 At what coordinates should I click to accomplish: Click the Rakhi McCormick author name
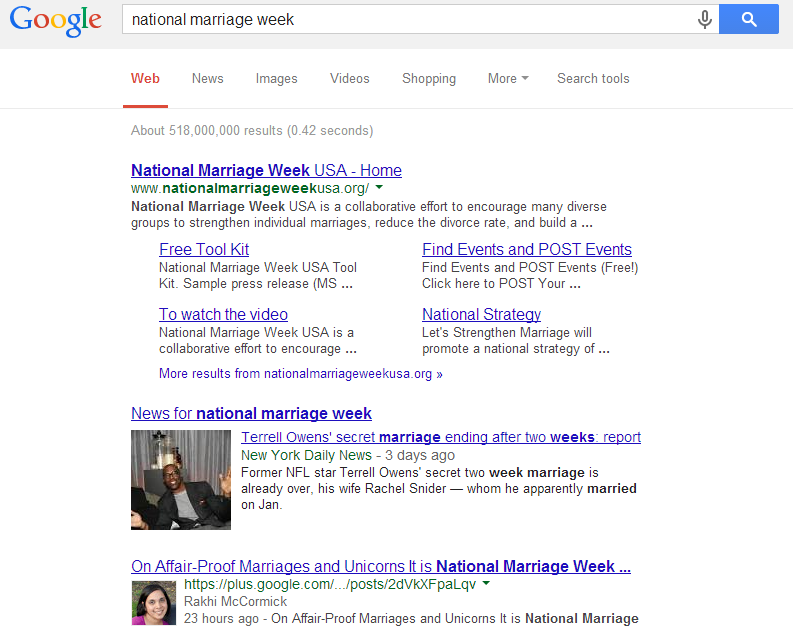235,602
